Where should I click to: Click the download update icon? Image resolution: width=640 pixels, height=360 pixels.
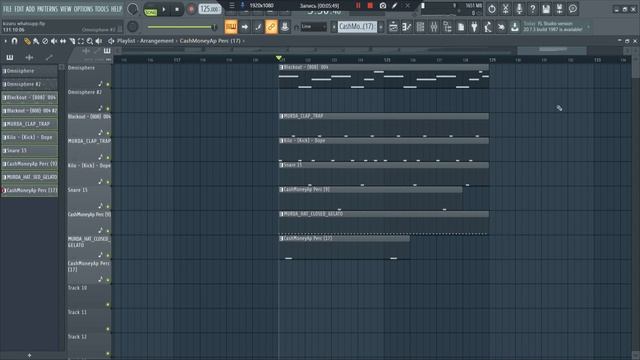[x=515, y=27]
